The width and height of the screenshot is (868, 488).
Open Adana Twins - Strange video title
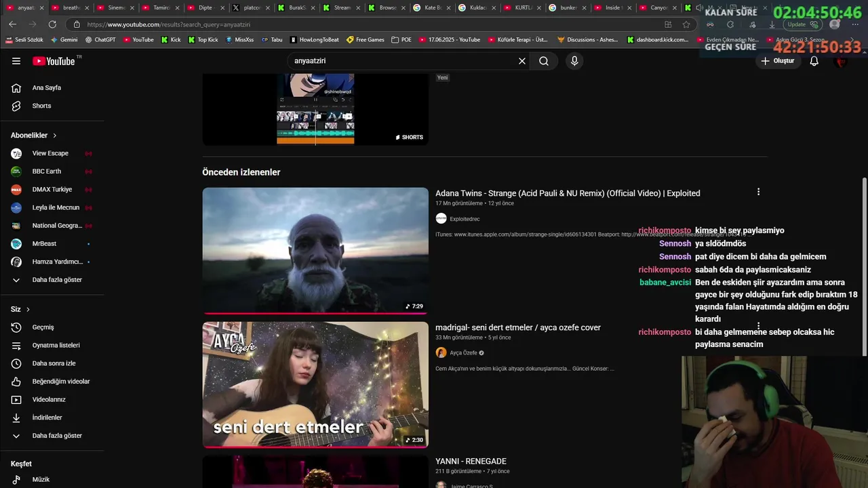[568, 193]
